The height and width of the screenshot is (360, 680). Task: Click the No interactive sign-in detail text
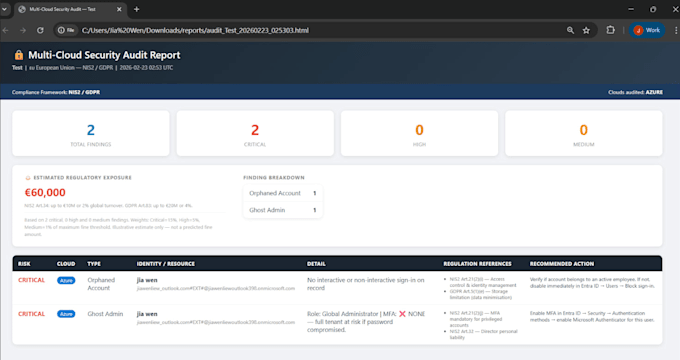coord(366,284)
